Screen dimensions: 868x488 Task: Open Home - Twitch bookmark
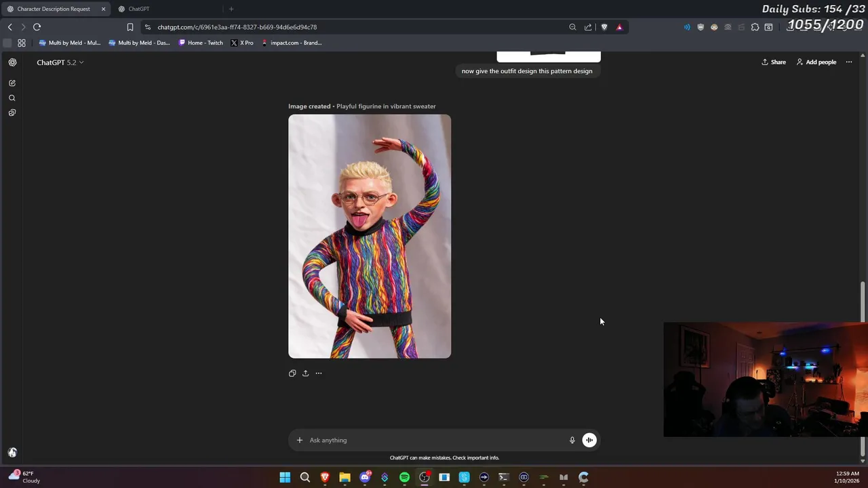[201, 43]
